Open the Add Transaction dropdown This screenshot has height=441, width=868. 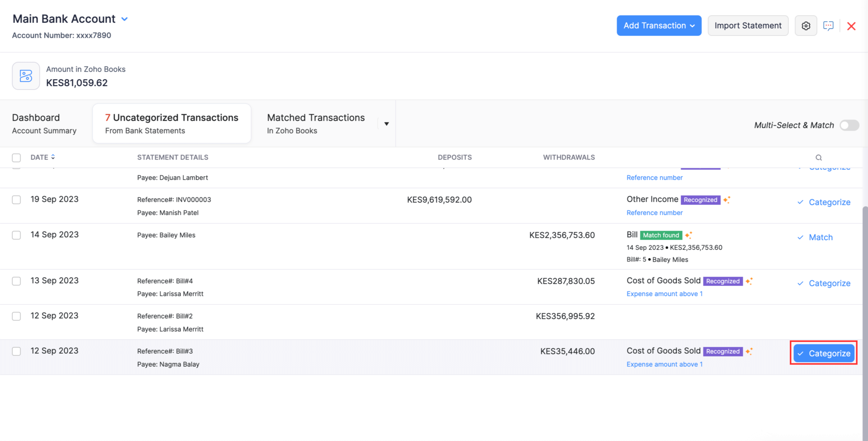tap(659, 25)
